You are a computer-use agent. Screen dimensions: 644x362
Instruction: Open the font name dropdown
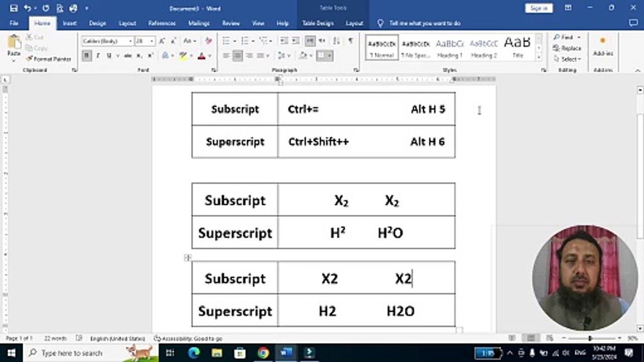[x=130, y=41]
